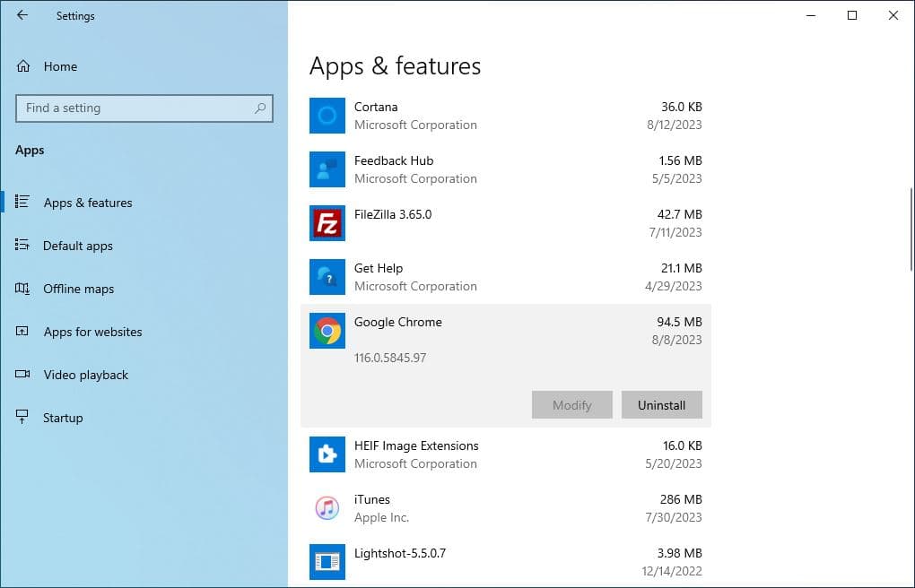Viewport: 915px width, 588px height.
Task: Click the Home house icon
Action: (x=23, y=66)
